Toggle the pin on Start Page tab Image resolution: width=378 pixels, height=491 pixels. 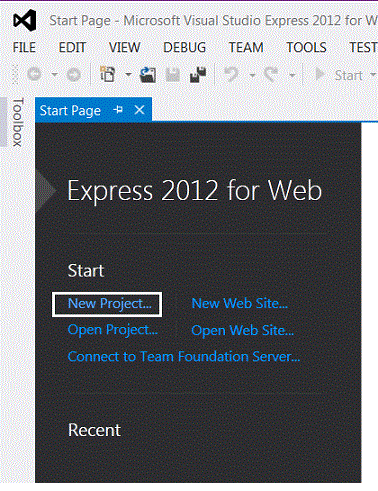point(118,109)
